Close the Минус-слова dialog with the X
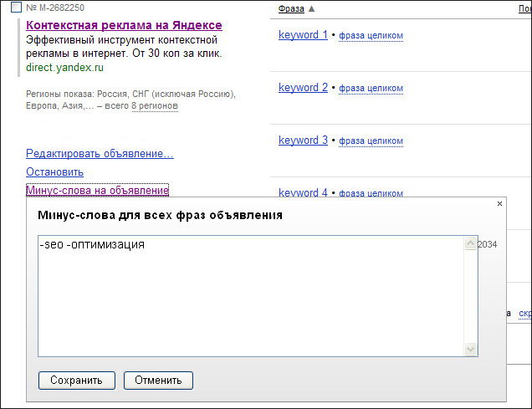Image resolution: width=532 pixels, height=409 pixels. tap(499, 203)
